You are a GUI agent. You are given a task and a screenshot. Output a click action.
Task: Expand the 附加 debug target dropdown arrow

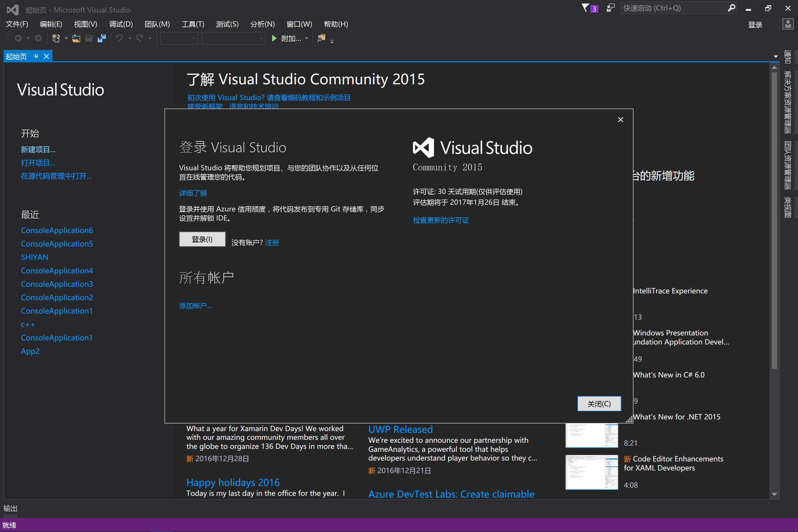click(x=306, y=38)
